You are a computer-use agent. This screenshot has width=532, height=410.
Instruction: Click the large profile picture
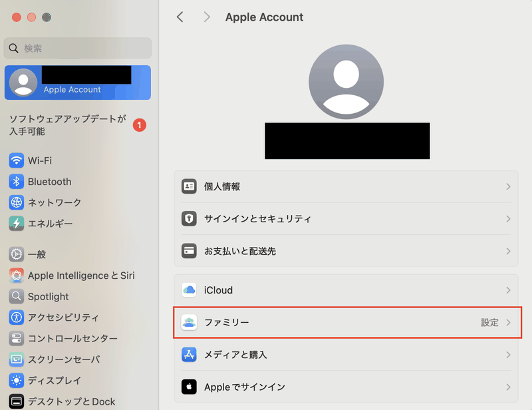(x=346, y=82)
